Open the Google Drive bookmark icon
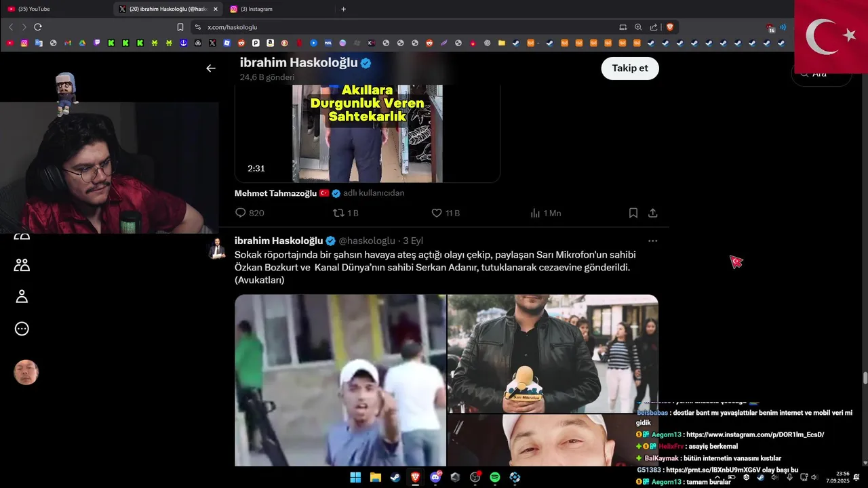Image resolution: width=868 pixels, height=488 pixels. click(82, 43)
